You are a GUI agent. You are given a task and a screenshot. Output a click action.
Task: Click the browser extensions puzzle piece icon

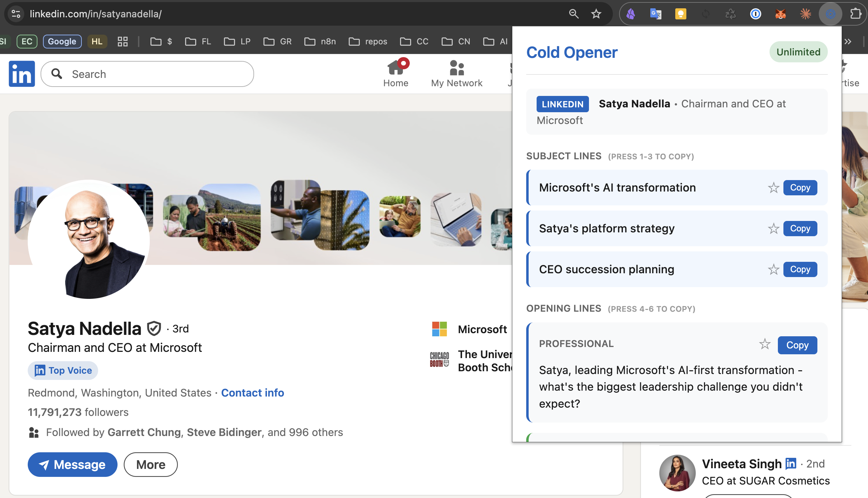855,14
